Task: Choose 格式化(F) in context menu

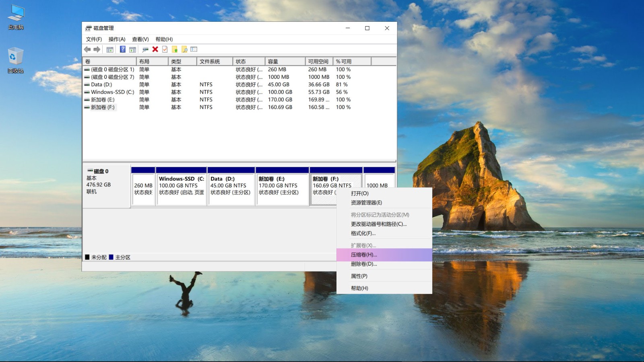Action: [384, 233]
